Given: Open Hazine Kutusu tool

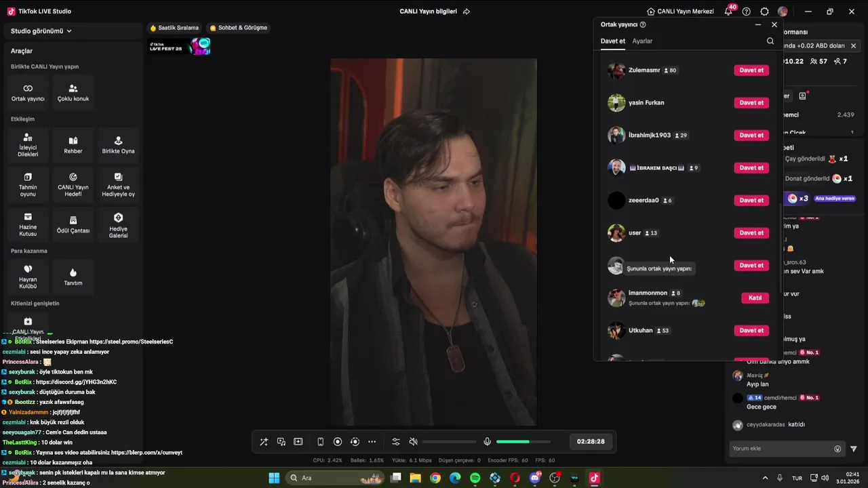Looking at the screenshot, I should [x=28, y=224].
